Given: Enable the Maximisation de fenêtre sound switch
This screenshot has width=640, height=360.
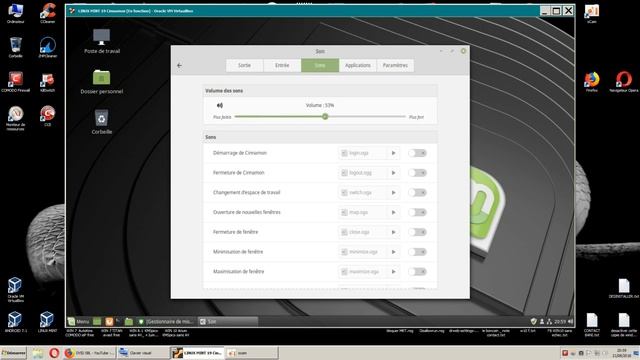Looking at the screenshot, I should 417,272.
